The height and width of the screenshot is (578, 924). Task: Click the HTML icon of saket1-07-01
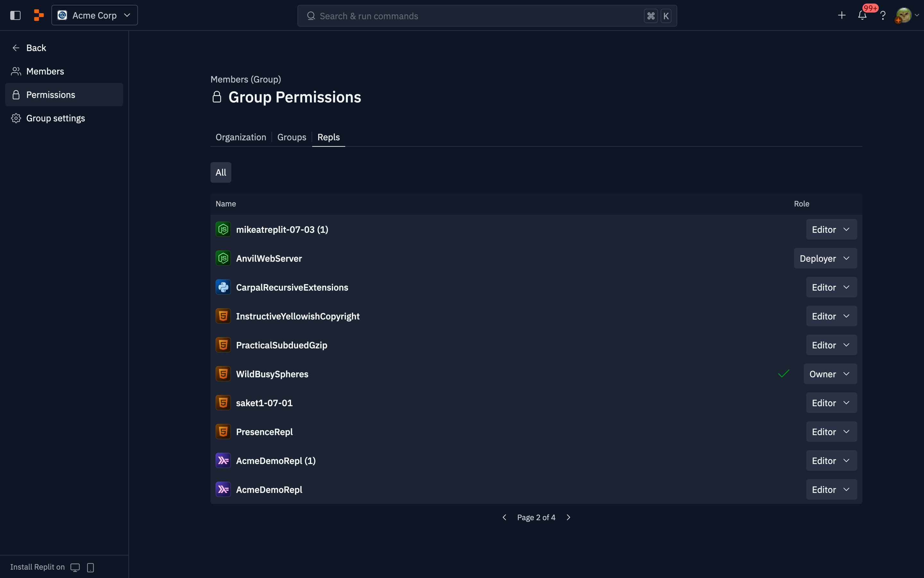coord(223,403)
